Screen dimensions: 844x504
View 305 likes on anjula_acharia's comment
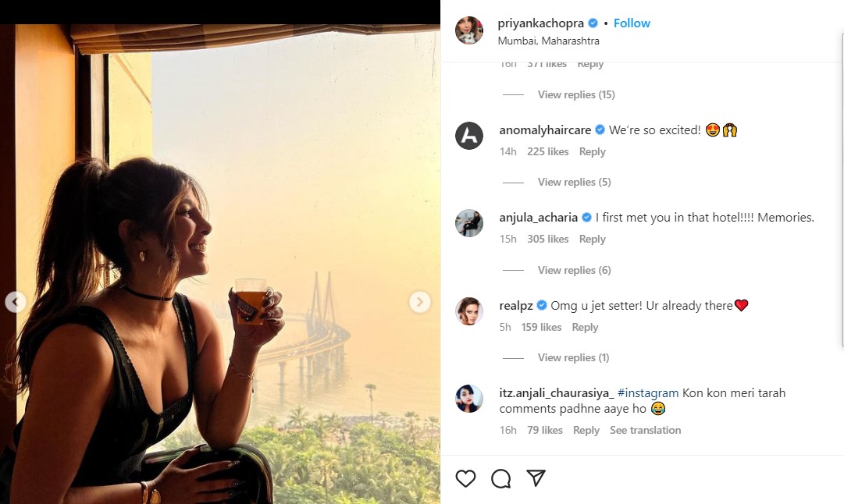(547, 239)
